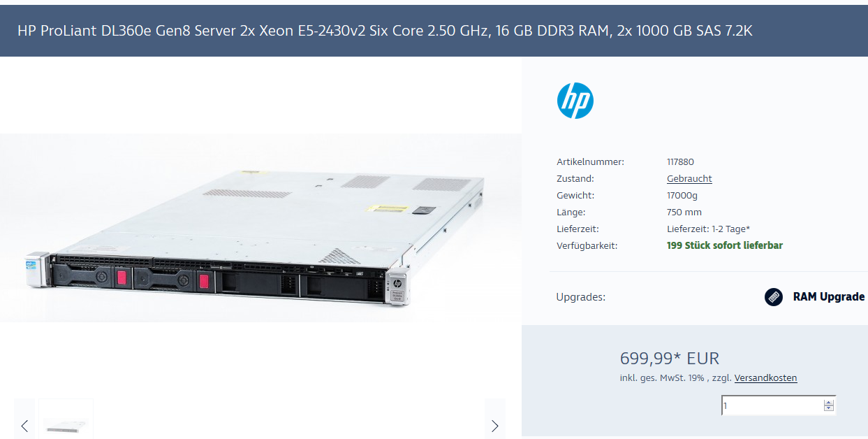Image resolution: width=868 pixels, height=439 pixels.
Task: Click the 199 Stück sofort lieferbar availability text
Action: [725, 245]
